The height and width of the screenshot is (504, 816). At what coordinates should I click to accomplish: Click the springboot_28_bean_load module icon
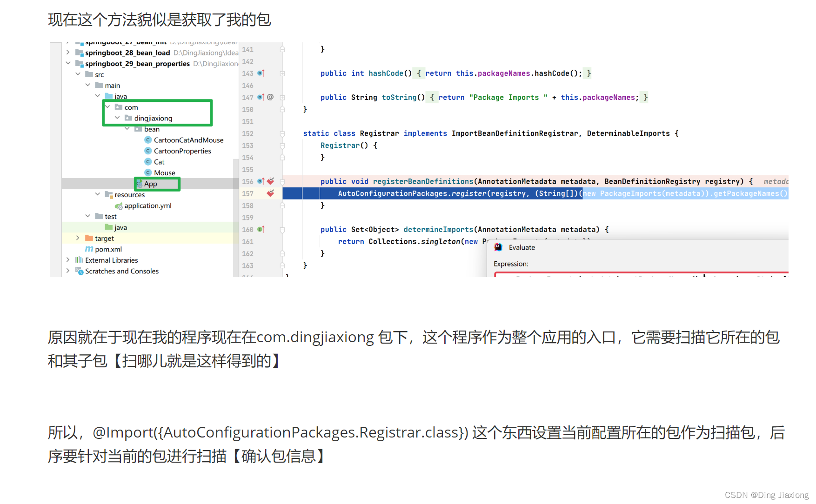coord(79,53)
